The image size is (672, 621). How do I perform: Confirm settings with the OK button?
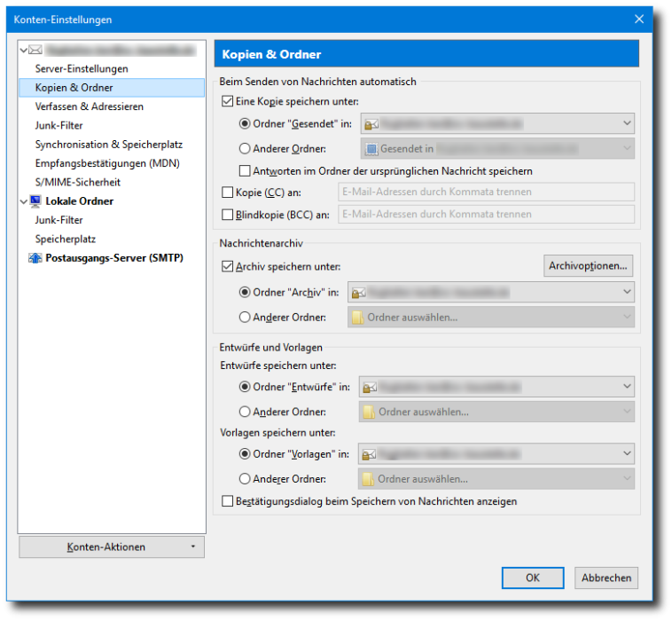coord(532,578)
